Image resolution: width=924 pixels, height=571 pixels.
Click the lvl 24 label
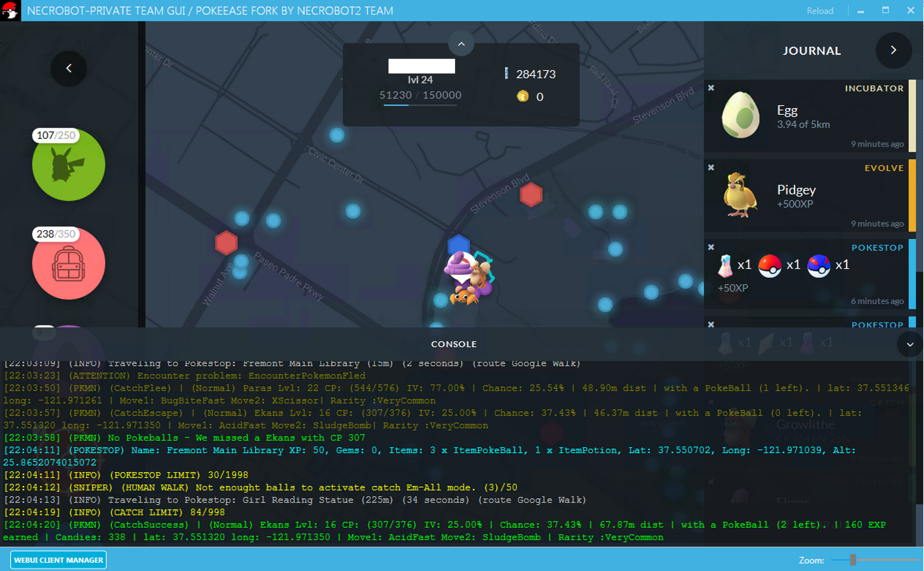[x=420, y=80]
